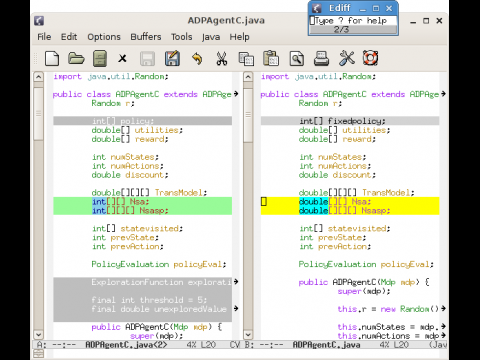480x360 pixels.
Task: Click 'this.r = new Random()' line
Action: pyautogui.click(x=388, y=309)
